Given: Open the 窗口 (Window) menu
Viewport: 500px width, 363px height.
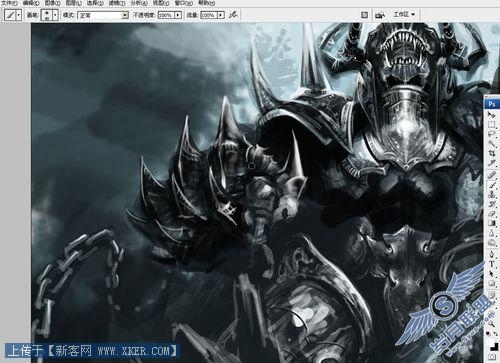Looking at the screenshot, I should [183, 3].
